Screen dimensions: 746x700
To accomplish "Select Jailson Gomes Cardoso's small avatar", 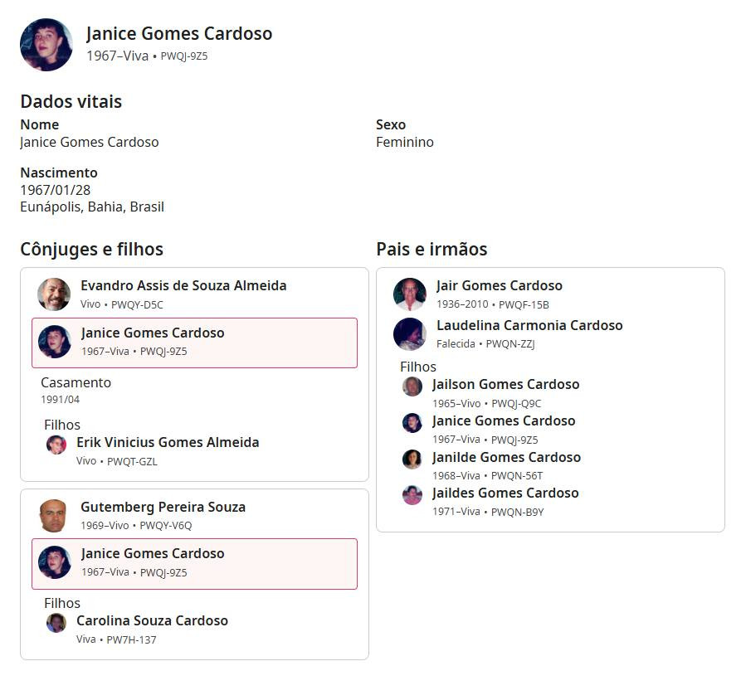I will pyautogui.click(x=412, y=386).
